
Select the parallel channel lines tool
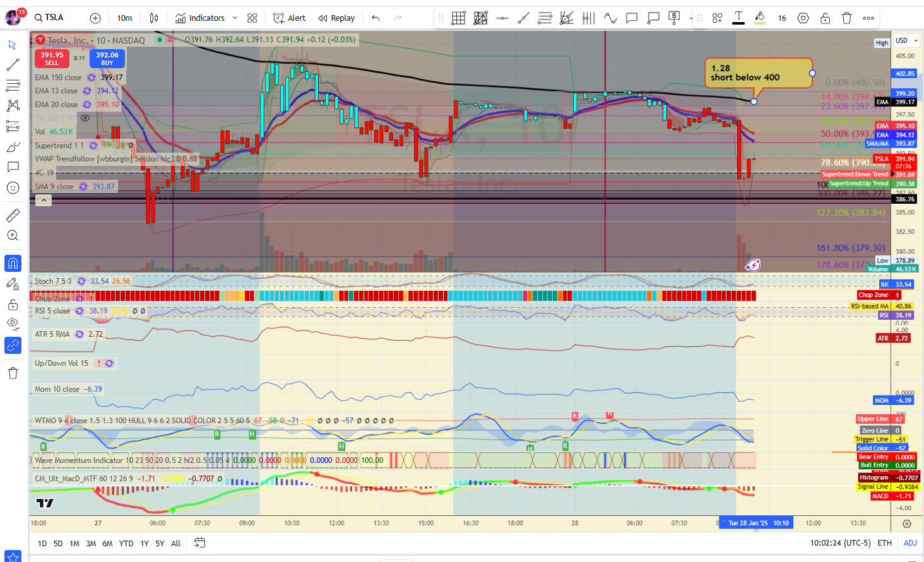[x=545, y=18]
